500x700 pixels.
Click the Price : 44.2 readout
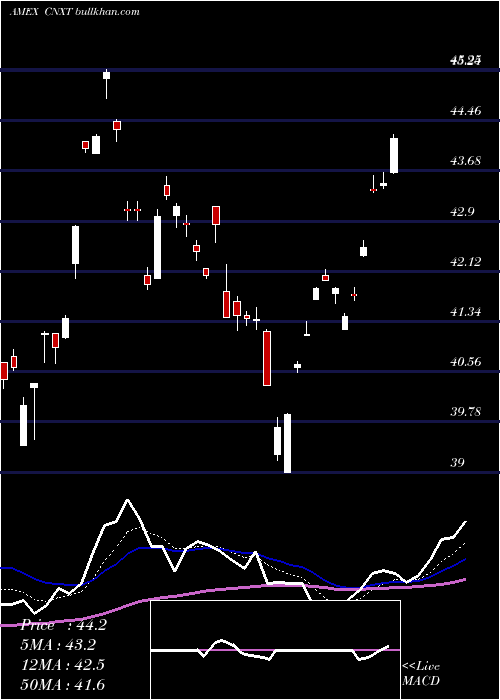pos(63,625)
